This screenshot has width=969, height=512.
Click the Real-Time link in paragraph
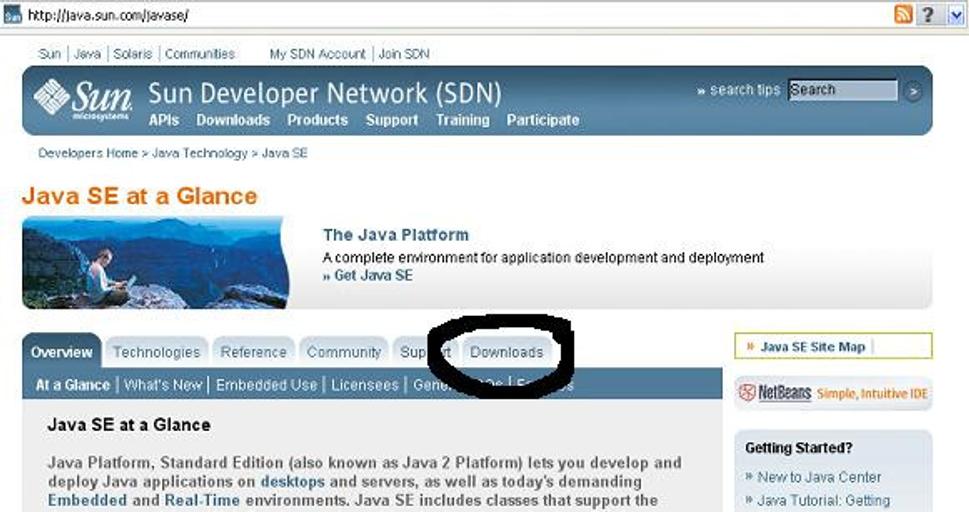coord(202,500)
